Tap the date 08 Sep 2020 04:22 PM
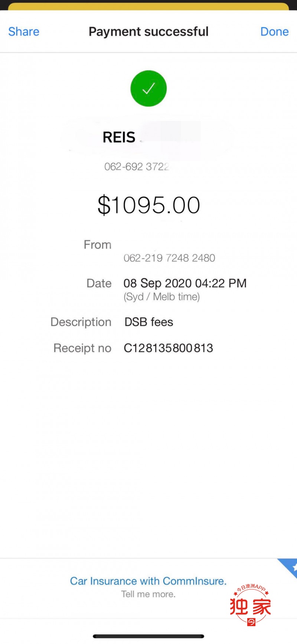 (x=185, y=283)
